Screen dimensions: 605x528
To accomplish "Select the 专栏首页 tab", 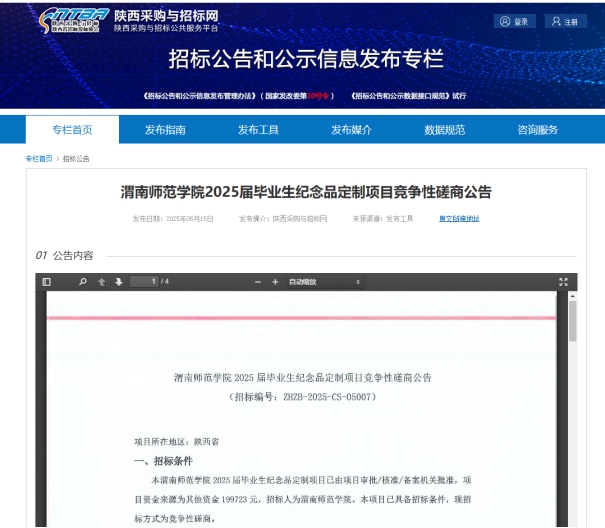I will tap(72, 130).
